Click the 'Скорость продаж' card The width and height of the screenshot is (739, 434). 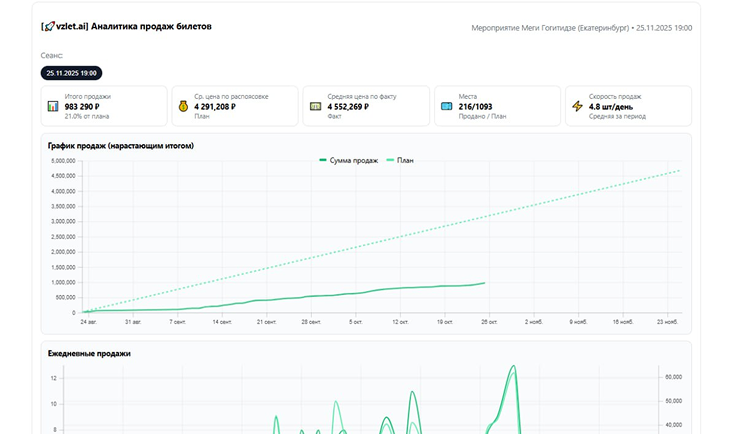628,105
